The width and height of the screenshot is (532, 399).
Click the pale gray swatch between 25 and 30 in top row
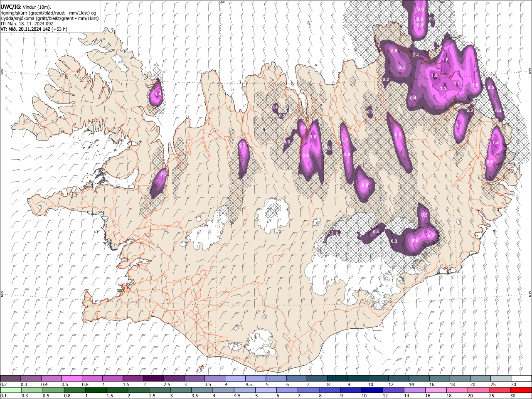[x=500, y=378]
